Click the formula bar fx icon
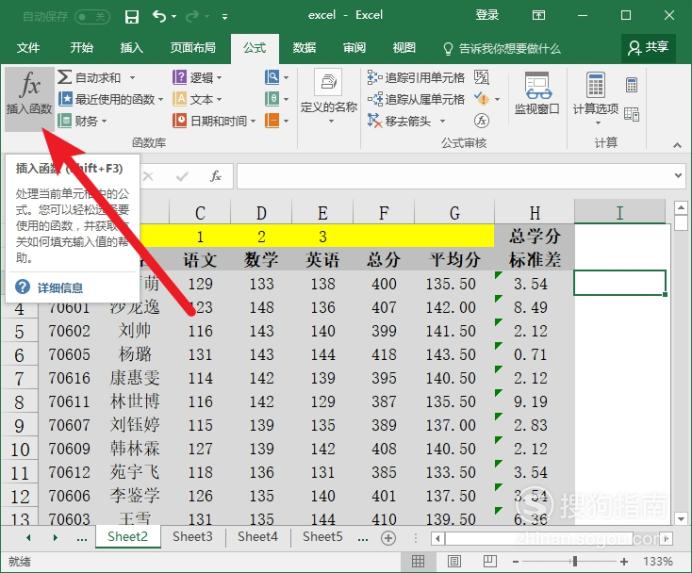Viewport: 692px width, 573px height. pyautogui.click(x=215, y=176)
